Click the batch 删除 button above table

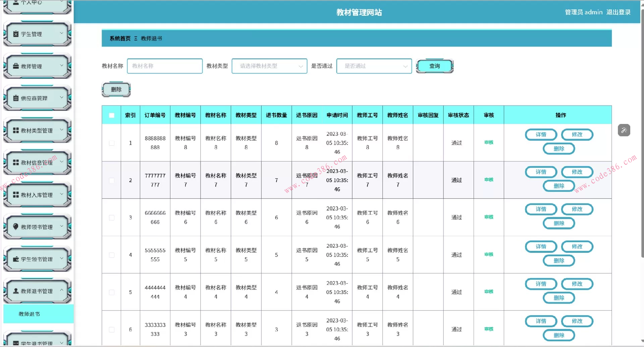[x=116, y=89]
